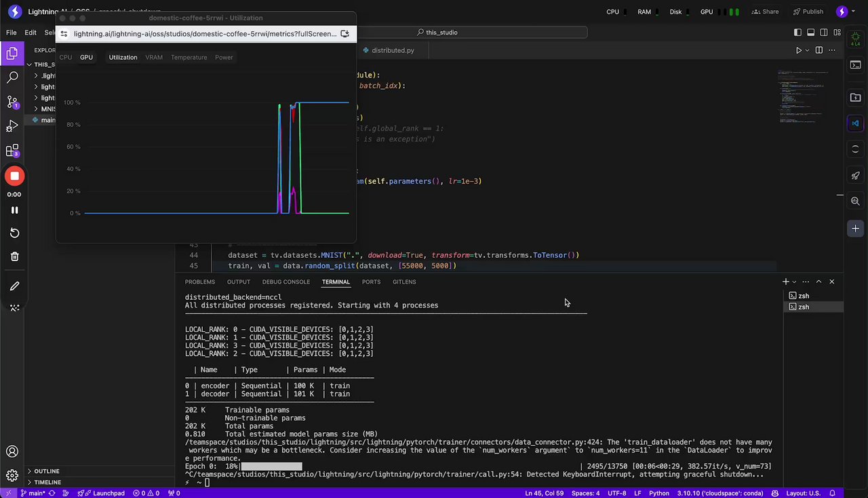Viewport: 868px width, 498px height.
Task: Open the run button dropdown arrow
Action: pyautogui.click(x=807, y=50)
